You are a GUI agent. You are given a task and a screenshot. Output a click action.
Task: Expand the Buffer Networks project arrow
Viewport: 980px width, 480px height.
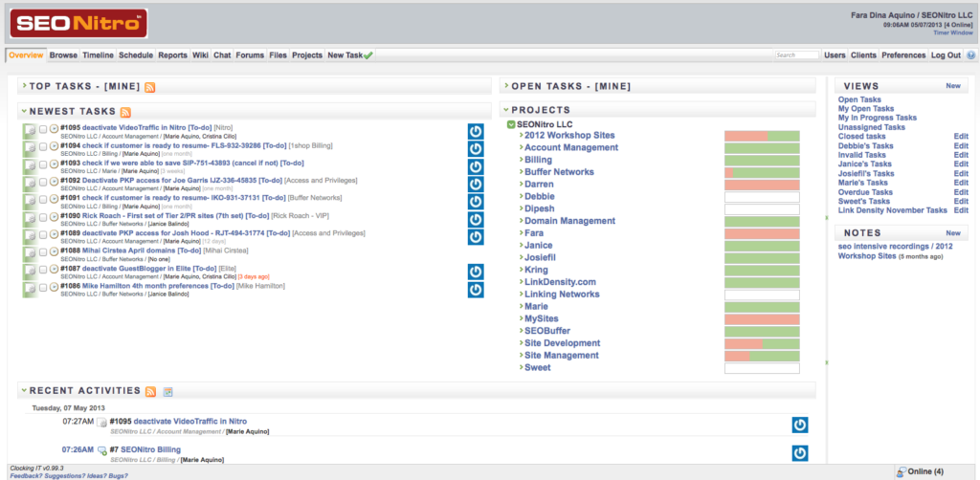pos(521,172)
